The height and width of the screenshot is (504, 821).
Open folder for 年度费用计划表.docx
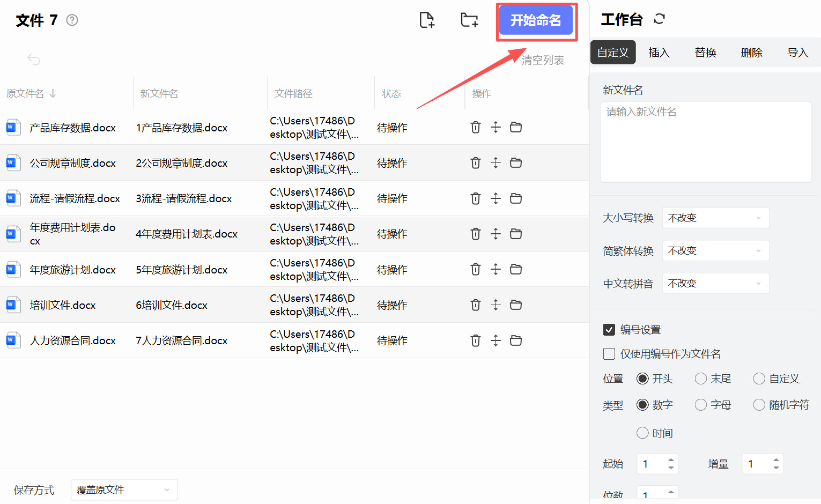(516, 234)
